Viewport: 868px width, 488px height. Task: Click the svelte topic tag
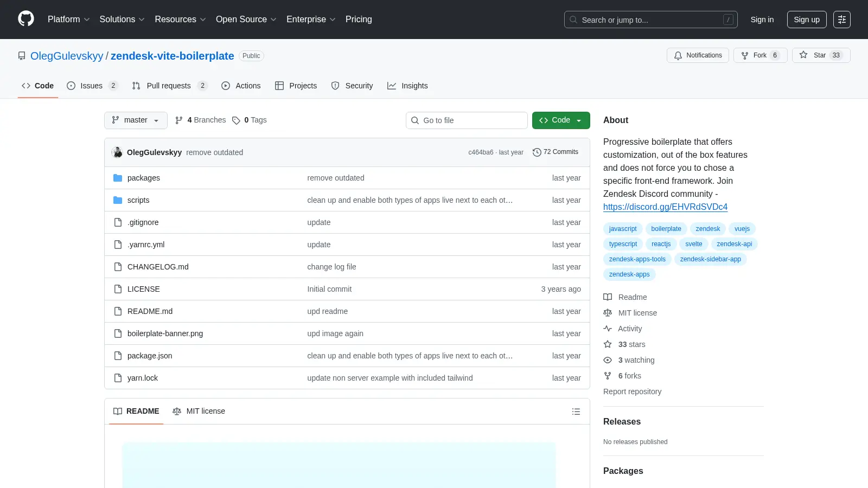(693, 244)
